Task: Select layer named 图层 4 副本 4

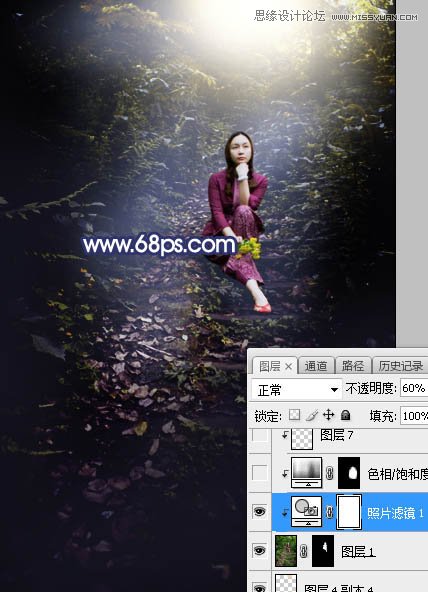Action: (339, 588)
